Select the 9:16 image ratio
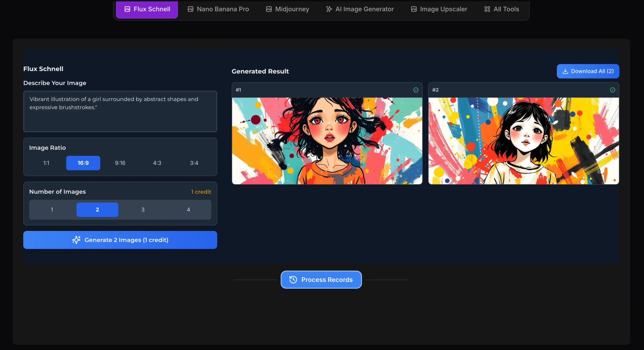Image resolution: width=644 pixels, height=350 pixels. coord(120,163)
